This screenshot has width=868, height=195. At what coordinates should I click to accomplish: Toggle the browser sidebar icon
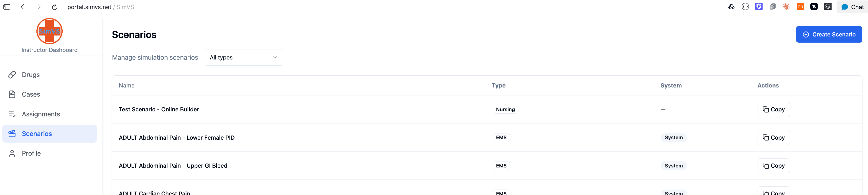(7, 6)
